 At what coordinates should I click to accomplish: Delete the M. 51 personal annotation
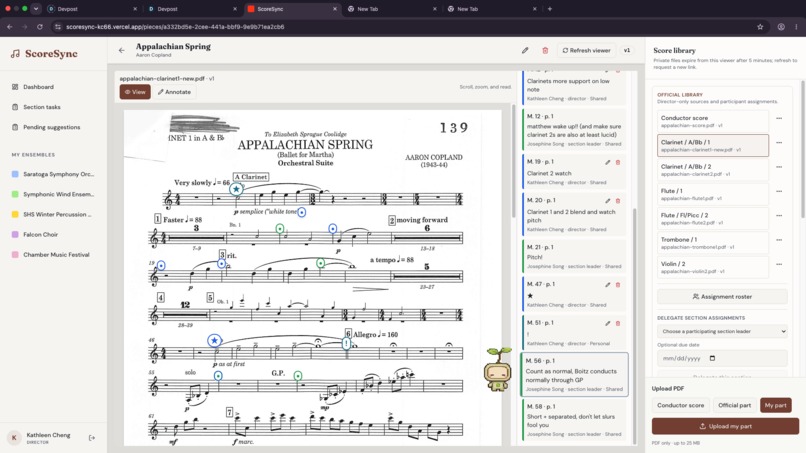(x=618, y=323)
